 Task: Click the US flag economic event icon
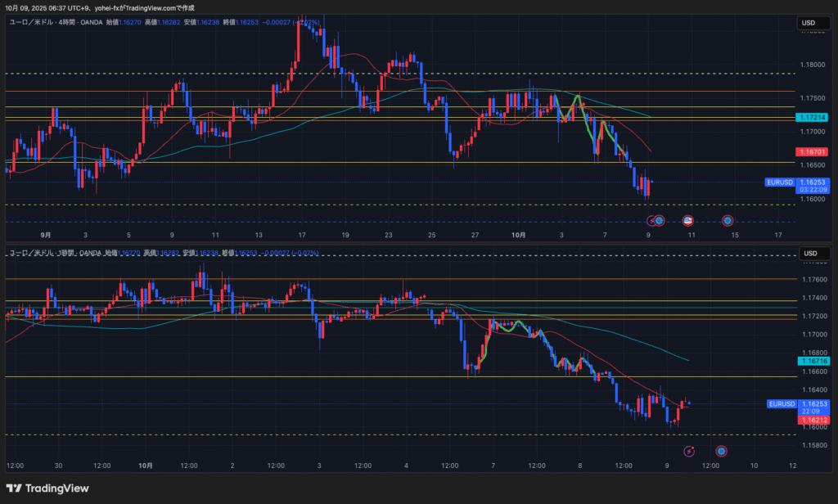click(687, 220)
